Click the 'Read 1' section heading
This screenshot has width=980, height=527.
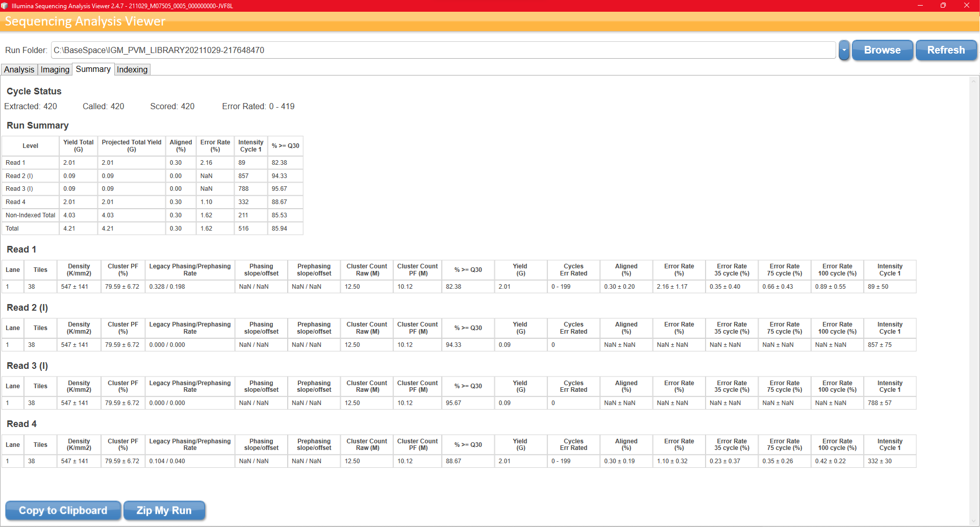(x=21, y=249)
